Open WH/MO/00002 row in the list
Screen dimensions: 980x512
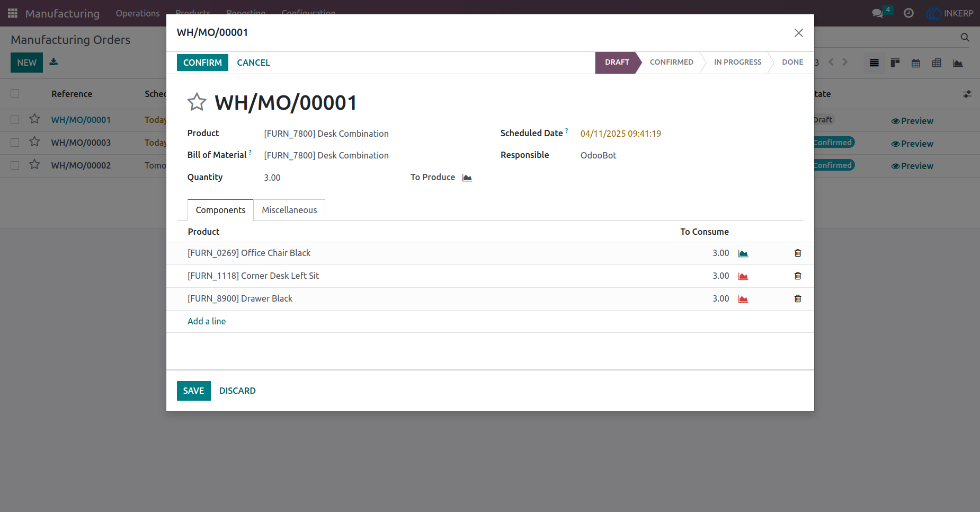[x=81, y=165]
